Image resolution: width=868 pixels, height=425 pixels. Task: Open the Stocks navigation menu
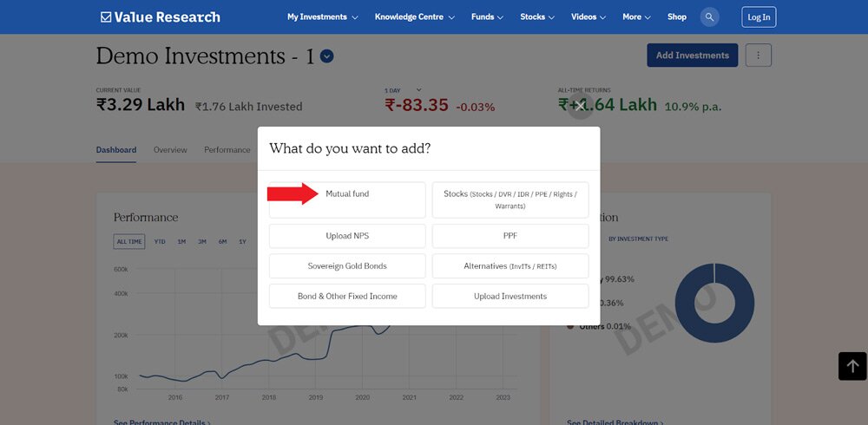(x=539, y=16)
